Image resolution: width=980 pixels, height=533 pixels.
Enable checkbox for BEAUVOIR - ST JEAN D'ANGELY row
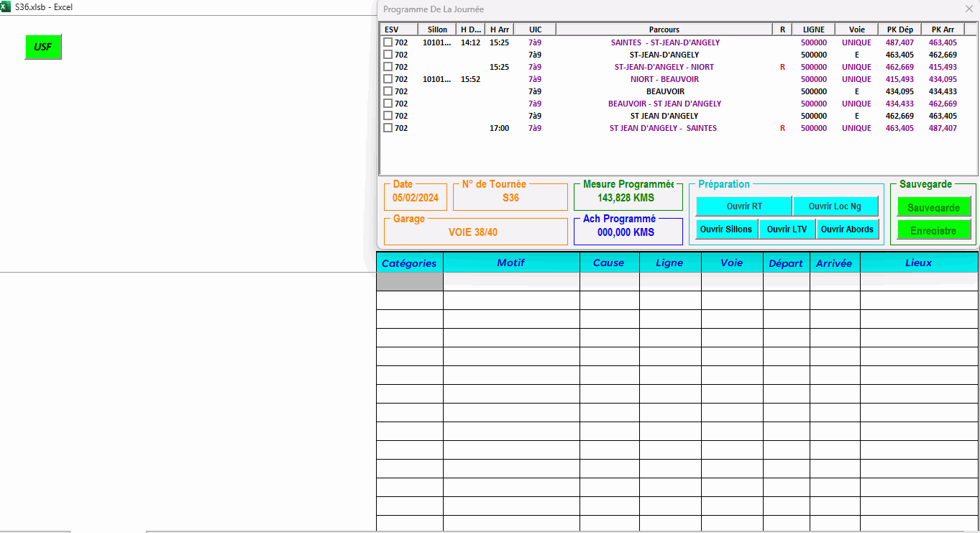388,104
